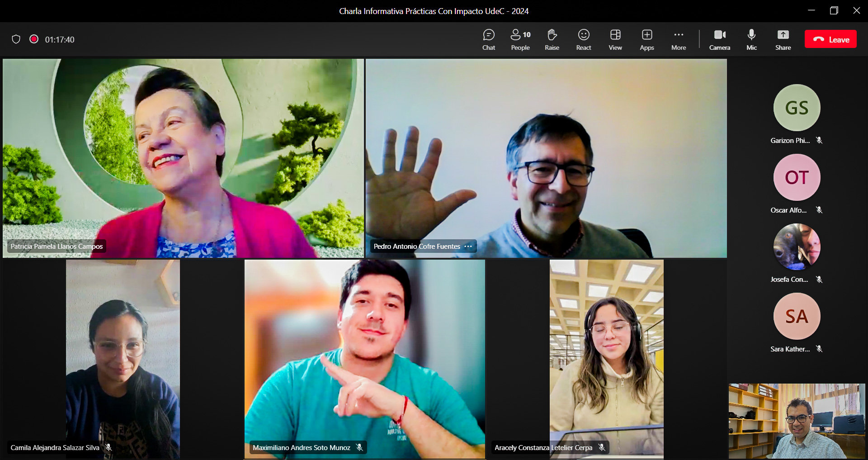Open the React emoji menu

click(583, 39)
